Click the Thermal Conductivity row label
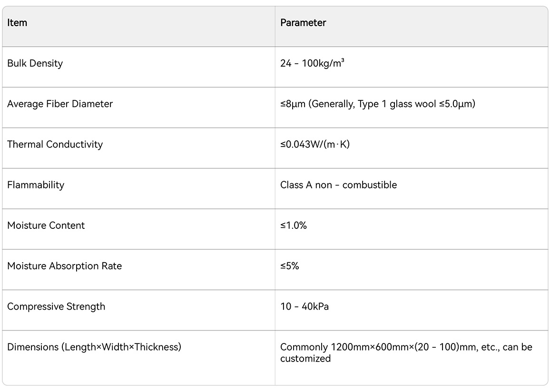Image resolution: width=550 pixels, height=392 pixels. pos(55,145)
